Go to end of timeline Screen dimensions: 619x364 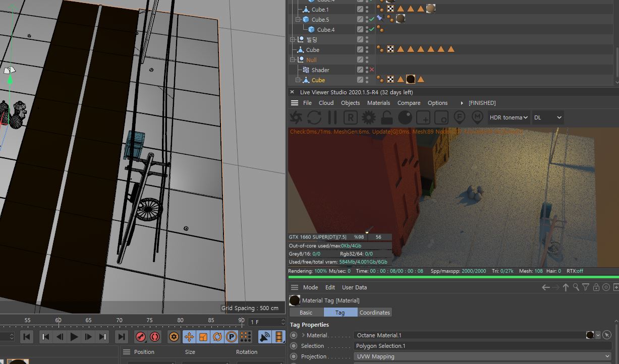click(121, 337)
